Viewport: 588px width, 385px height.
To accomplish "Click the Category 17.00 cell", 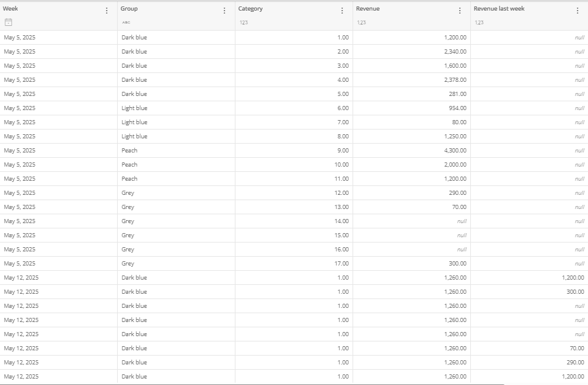I will click(294, 263).
